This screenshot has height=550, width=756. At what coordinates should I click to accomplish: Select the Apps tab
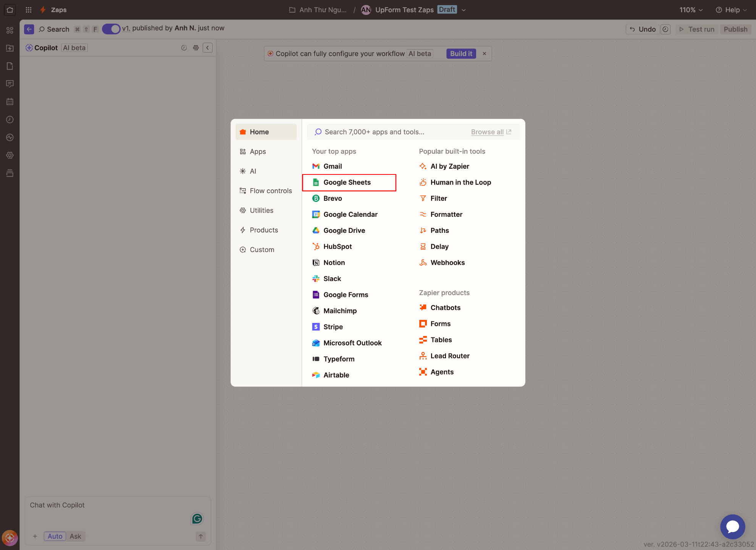point(266,152)
